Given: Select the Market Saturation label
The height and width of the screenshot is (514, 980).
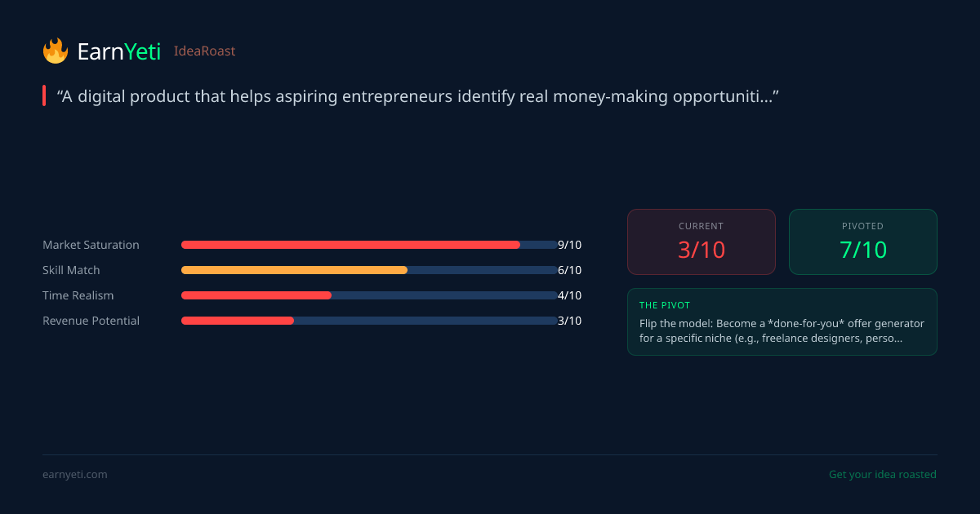Looking at the screenshot, I should point(91,245).
